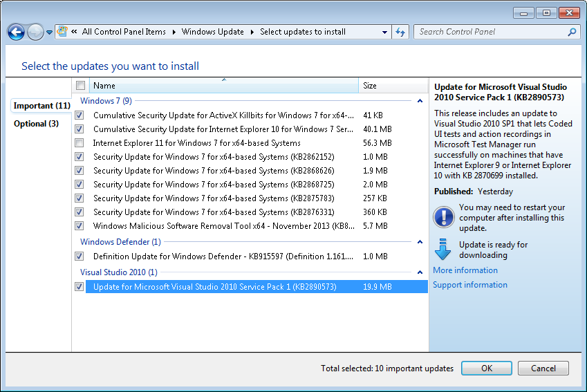Click OK to confirm selected updates
Viewport: 587px width, 392px height.
click(487, 368)
